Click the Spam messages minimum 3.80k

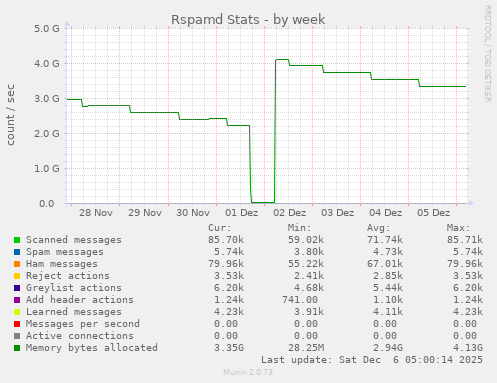[x=309, y=252]
